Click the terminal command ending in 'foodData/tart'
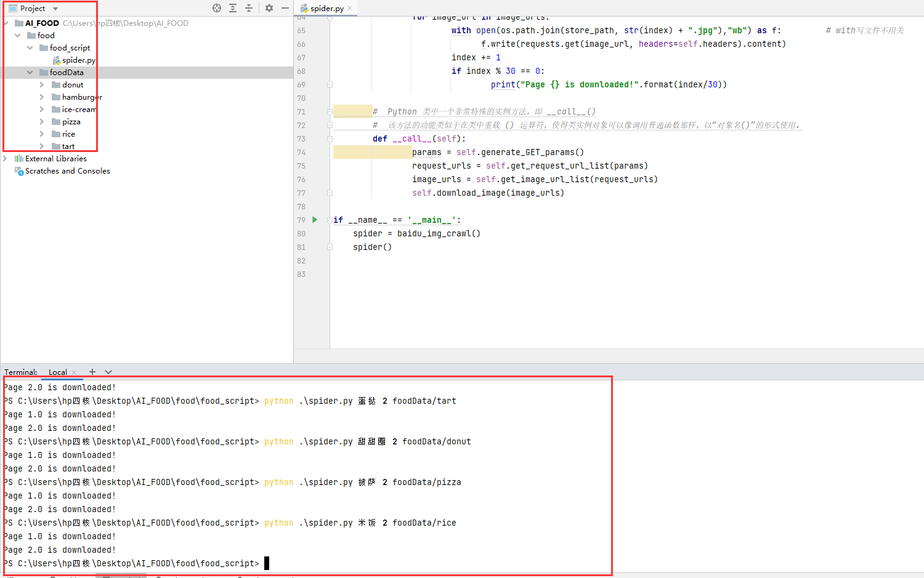This screenshot has width=924, height=578. 360,401
